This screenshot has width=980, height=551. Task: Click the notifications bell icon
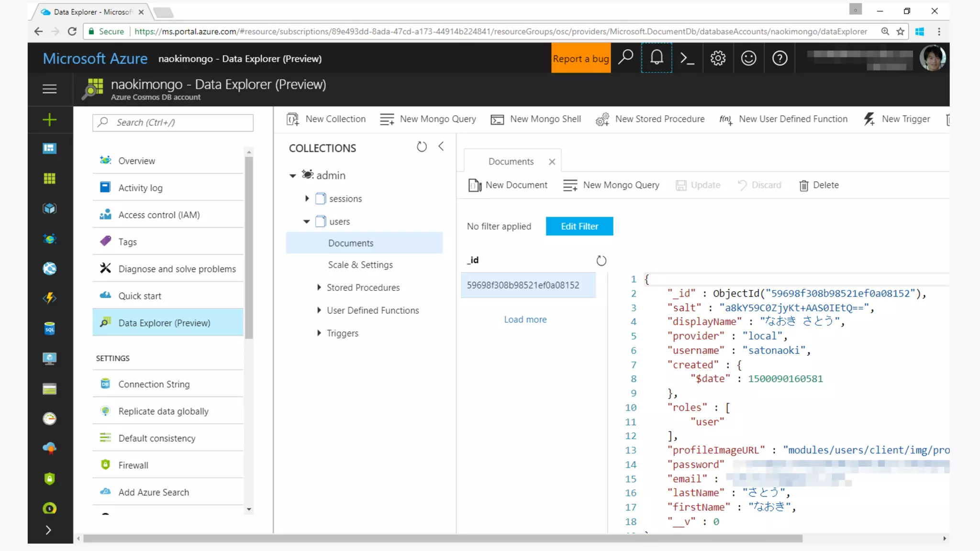pos(657,58)
